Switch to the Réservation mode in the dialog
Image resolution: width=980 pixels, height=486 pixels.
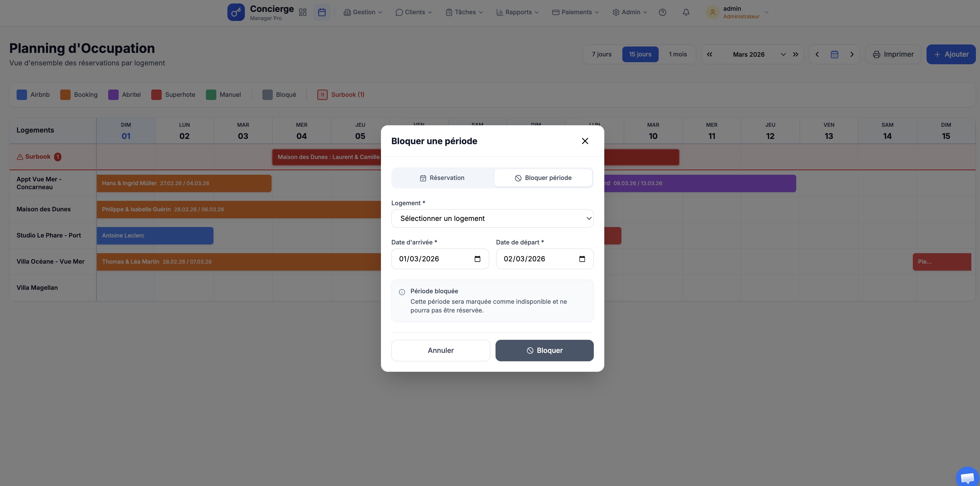442,178
